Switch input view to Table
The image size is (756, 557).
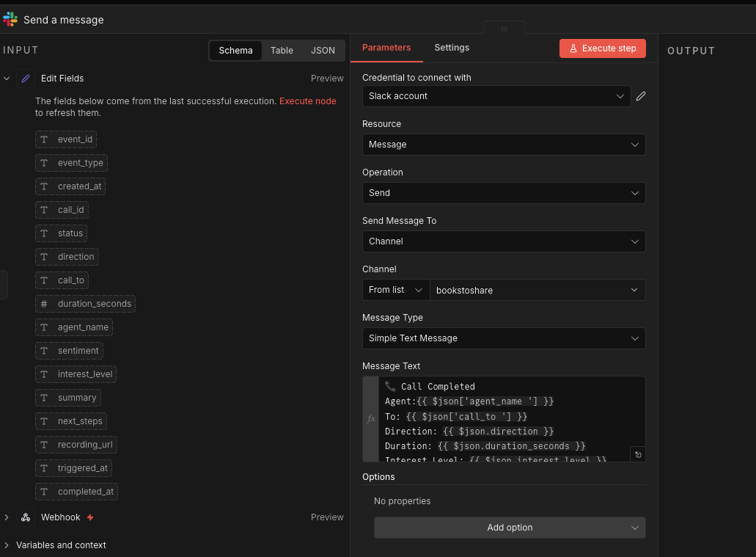pyautogui.click(x=282, y=51)
